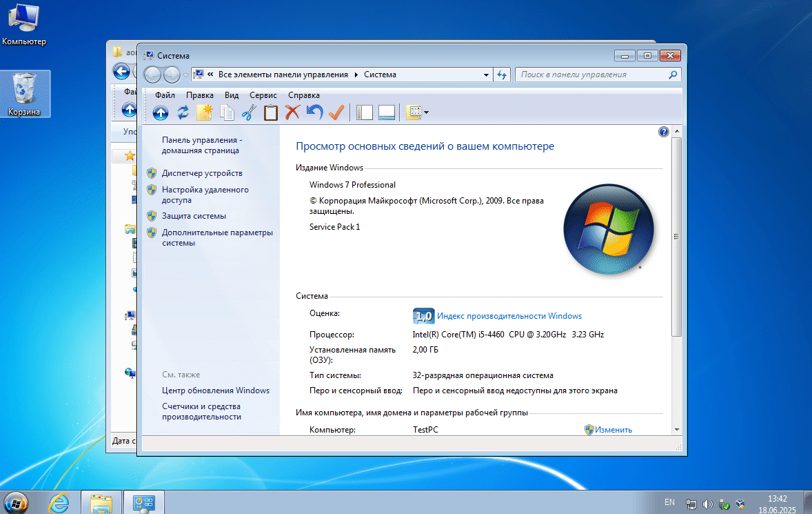Viewport: 812px width, 514px height.
Task: Click shield icon beside Дополнительные параметры системы
Action: [x=152, y=233]
